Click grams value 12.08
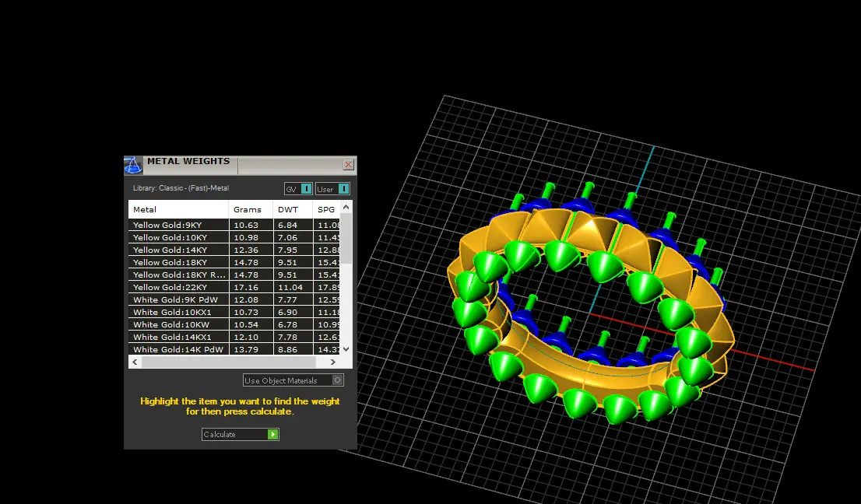 pyautogui.click(x=246, y=300)
